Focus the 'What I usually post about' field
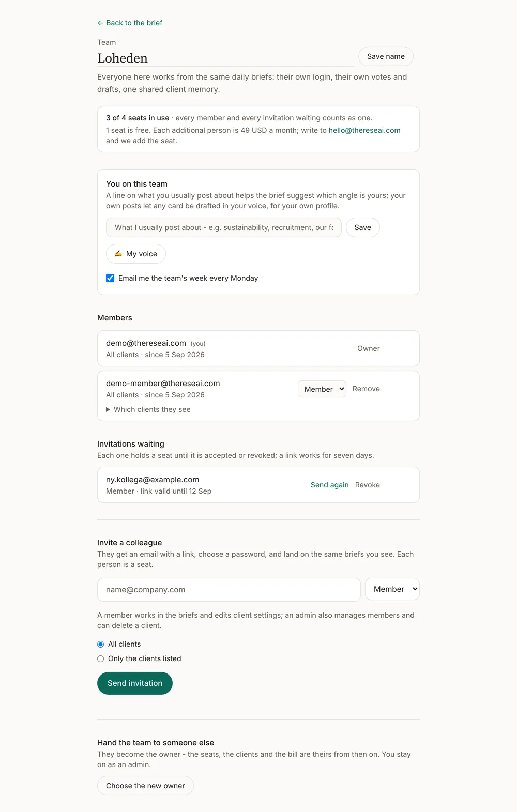 tap(224, 227)
